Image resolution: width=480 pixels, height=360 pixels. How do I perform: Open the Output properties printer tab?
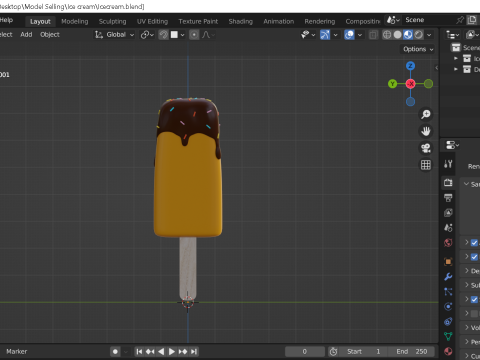click(448, 198)
